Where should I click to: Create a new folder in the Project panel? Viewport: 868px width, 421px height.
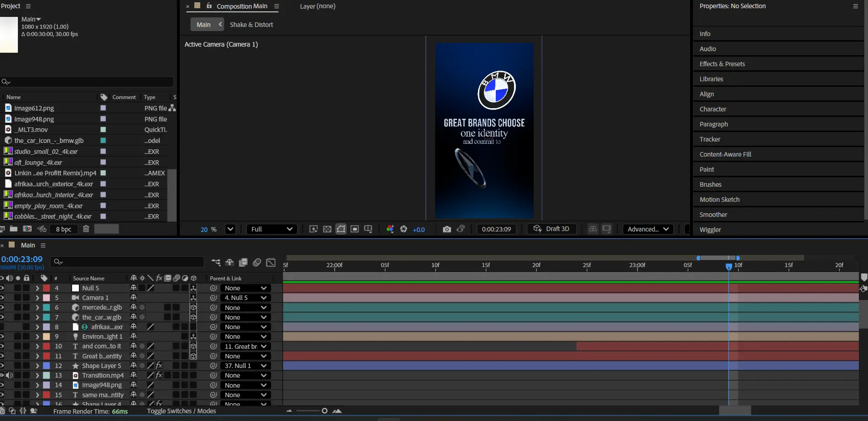[x=14, y=229]
